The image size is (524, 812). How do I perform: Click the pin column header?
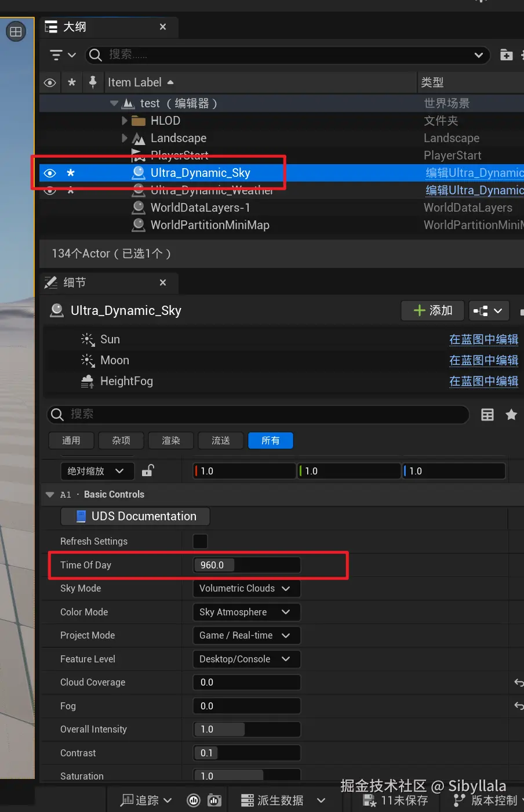pos(93,82)
